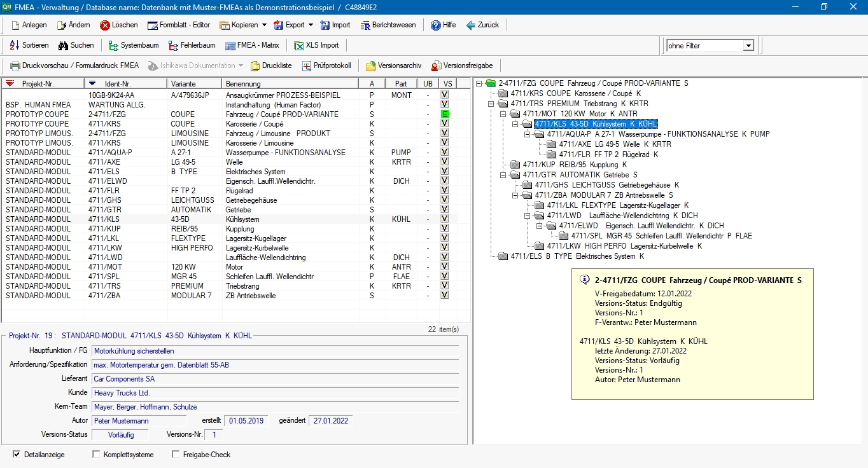The image size is (868, 468).
Task: Open Versionsarchiv folder icon
Action: click(370, 66)
